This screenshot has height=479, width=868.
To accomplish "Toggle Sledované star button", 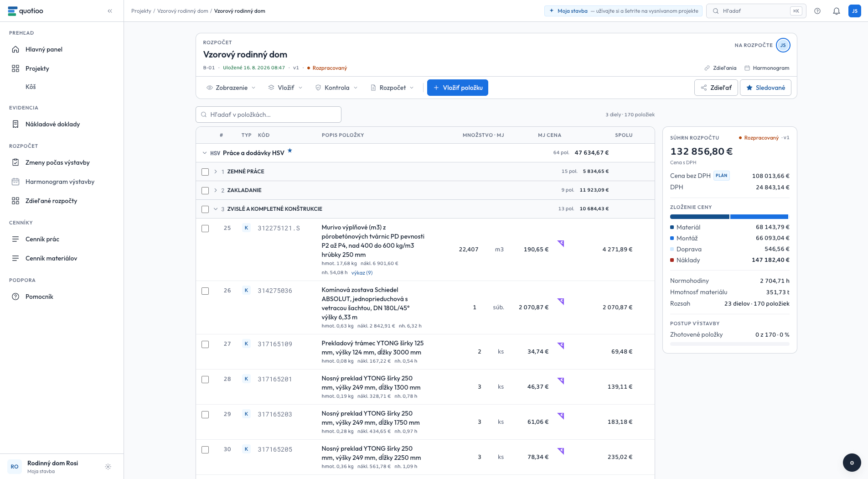I will click(765, 88).
